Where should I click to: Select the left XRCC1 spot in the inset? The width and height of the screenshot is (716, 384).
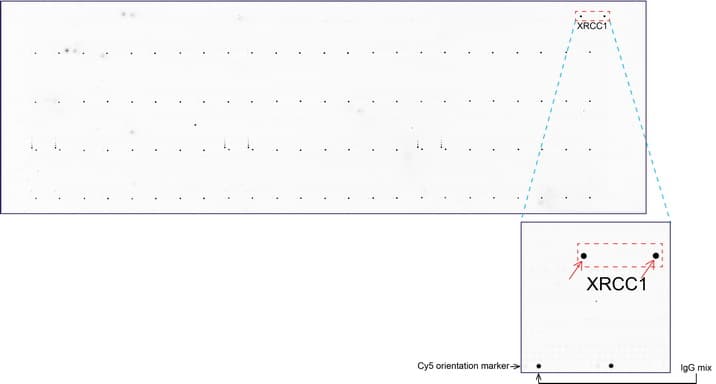[x=584, y=256]
